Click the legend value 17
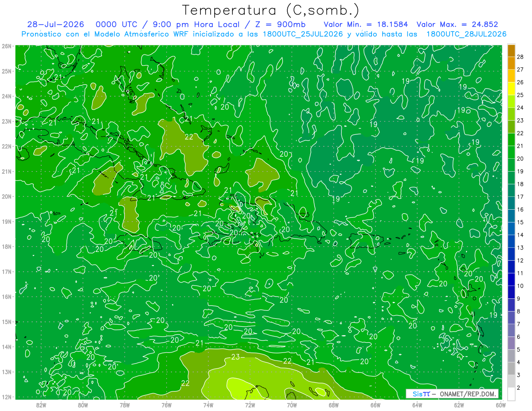 click(x=520, y=197)
